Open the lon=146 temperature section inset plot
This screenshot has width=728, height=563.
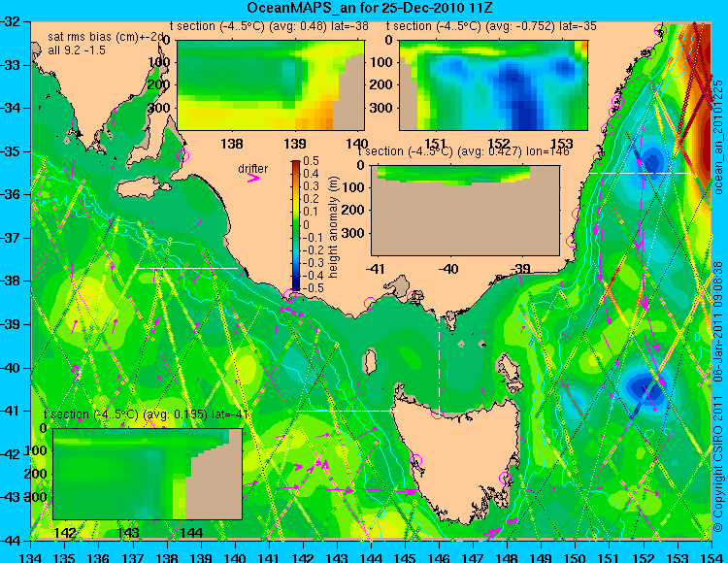pyautogui.click(x=465, y=211)
